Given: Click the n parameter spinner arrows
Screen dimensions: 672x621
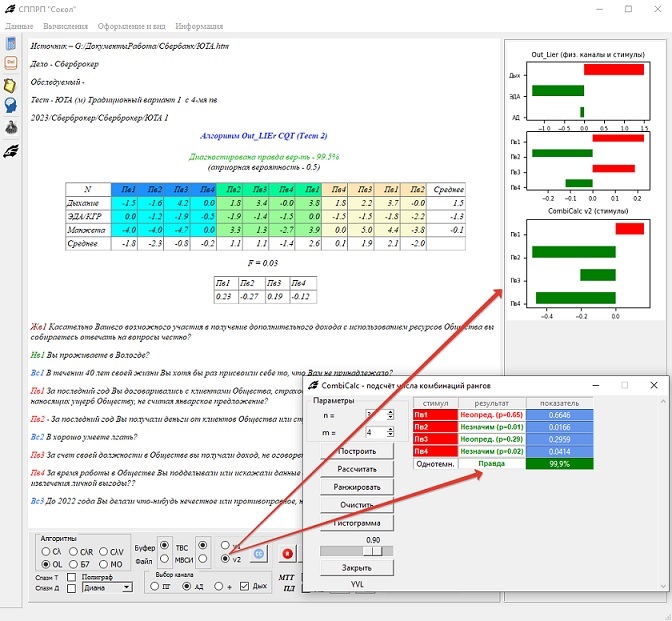Looking at the screenshot, I should pyautogui.click(x=390, y=414).
